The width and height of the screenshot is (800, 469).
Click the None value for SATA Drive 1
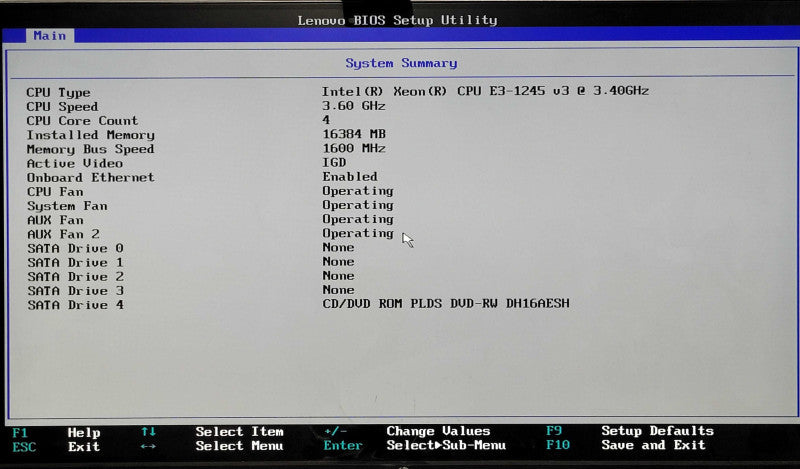pos(338,262)
